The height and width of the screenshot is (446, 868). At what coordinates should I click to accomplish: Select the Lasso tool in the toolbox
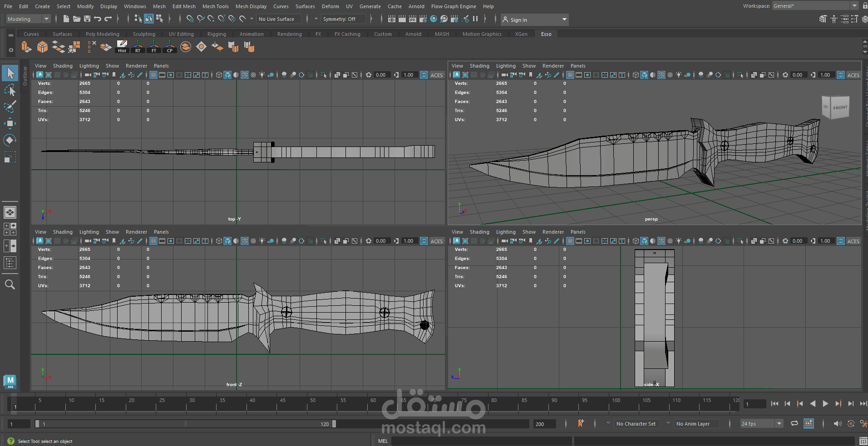(x=10, y=90)
